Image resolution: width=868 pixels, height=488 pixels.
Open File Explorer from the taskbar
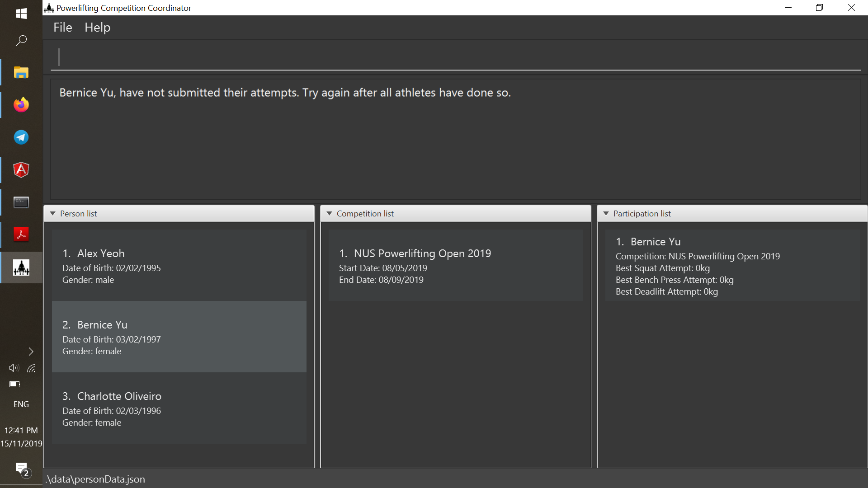21,72
